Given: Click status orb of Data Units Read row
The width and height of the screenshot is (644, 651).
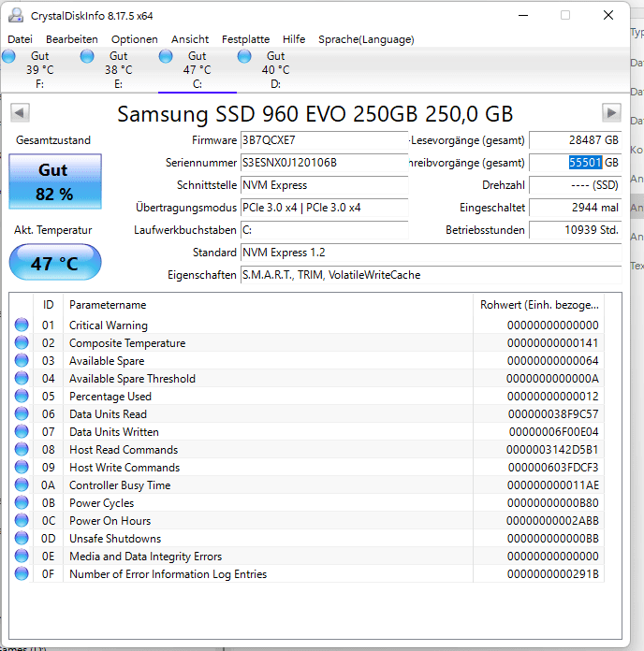Looking at the screenshot, I should point(22,413).
